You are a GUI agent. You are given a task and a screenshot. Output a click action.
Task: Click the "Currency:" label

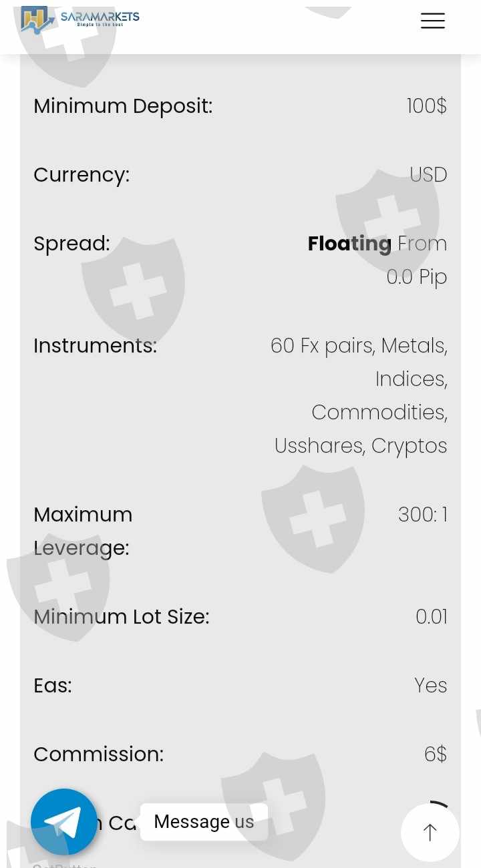point(82,175)
